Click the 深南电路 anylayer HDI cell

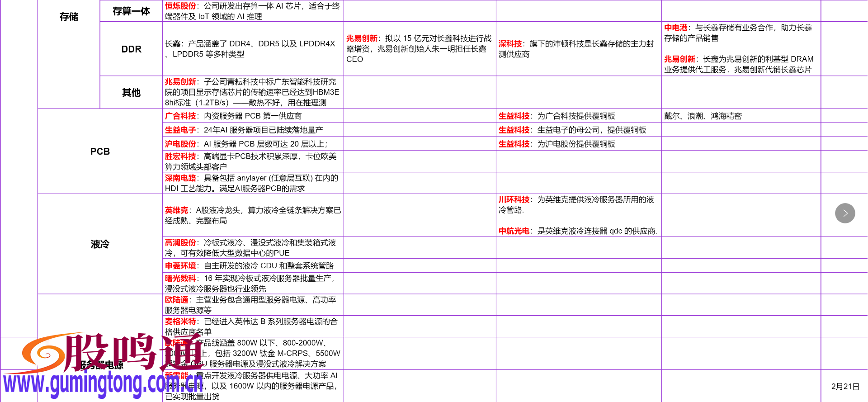(x=253, y=183)
